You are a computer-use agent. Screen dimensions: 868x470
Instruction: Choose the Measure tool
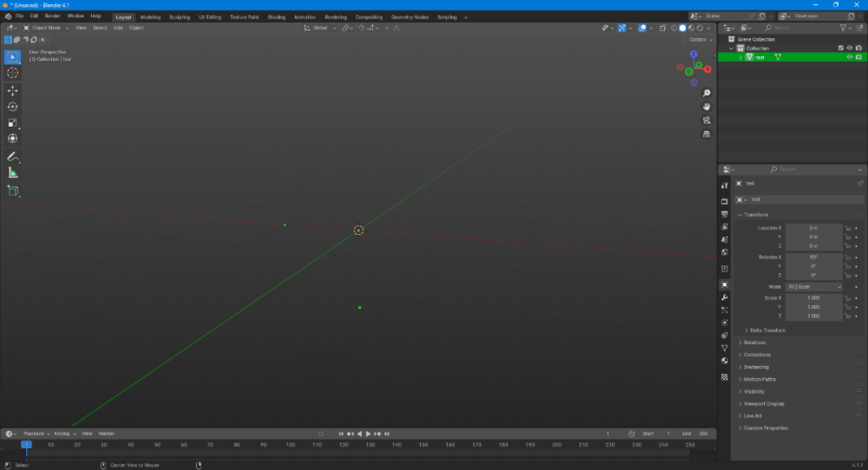tap(12, 173)
